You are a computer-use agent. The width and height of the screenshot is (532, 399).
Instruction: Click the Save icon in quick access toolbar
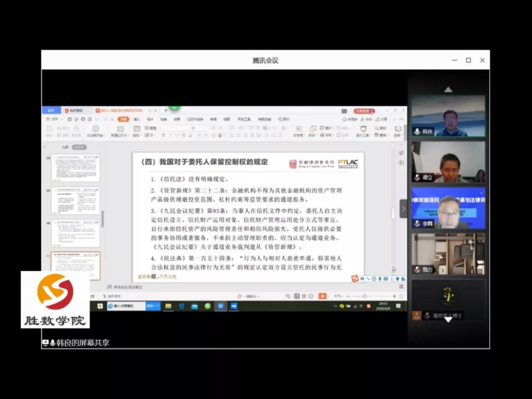point(69,119)
